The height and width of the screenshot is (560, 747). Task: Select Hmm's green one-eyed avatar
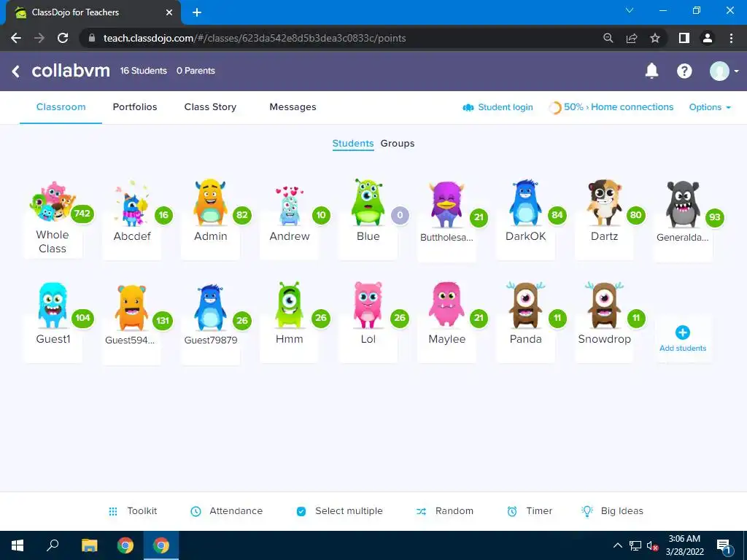click(x=289, y=306)
